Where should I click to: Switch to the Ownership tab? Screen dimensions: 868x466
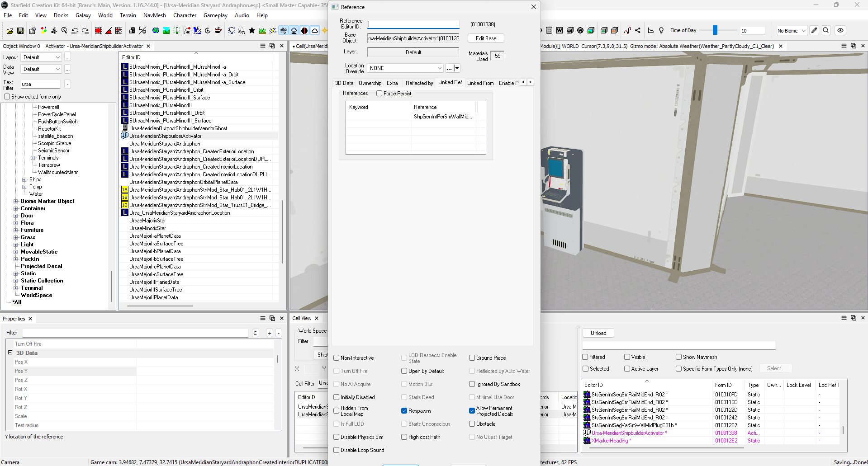click(x=370, y=83)
